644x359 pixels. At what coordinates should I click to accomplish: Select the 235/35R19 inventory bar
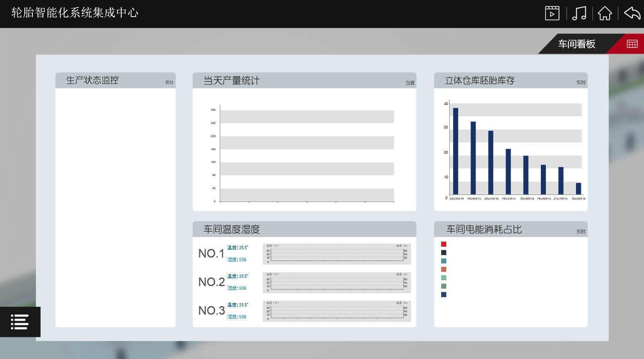point(455,151)
